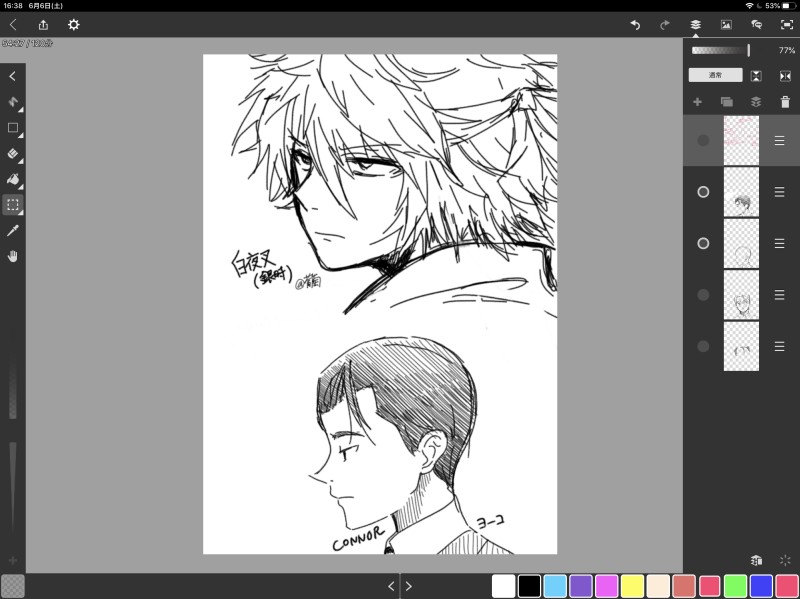Select the eraser tool
This screenshot has height=599, width=800.
tap(13, 153)
